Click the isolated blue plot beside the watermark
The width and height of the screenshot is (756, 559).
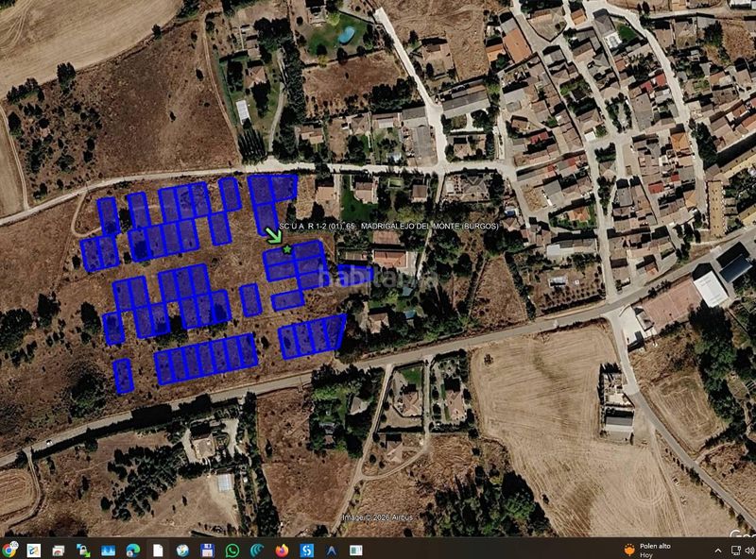tap(355, 275)
